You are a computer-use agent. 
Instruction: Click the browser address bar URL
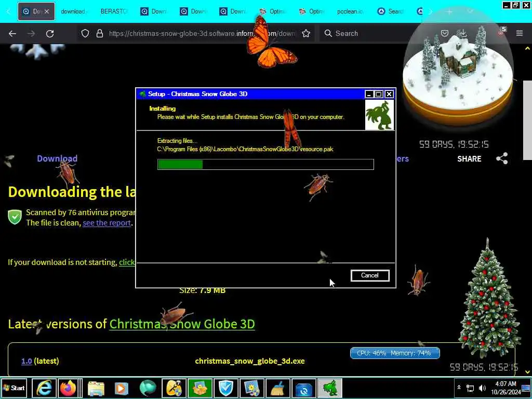(202, 33)
